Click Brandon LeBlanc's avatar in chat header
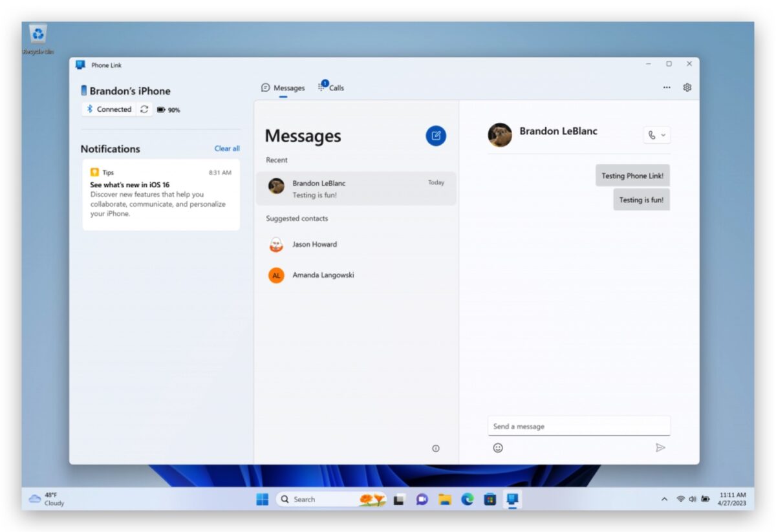The height and width of the screenshot is (532, 776). (500, 135)
